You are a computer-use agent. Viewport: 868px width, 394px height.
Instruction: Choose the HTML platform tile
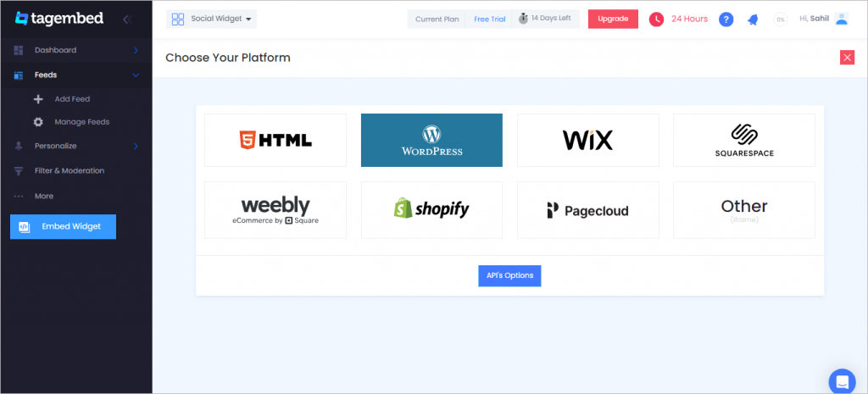click(x=275, y=140)
